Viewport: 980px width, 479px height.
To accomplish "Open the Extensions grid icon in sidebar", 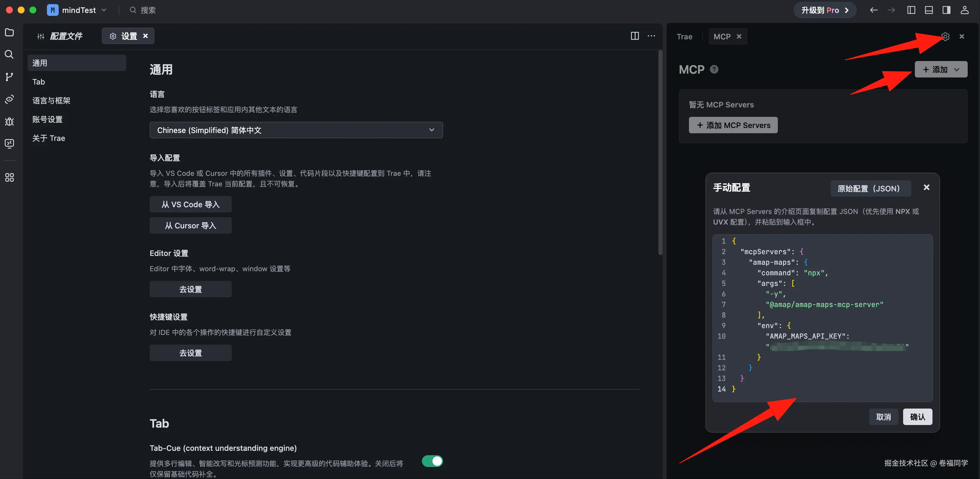I will 9,177.
